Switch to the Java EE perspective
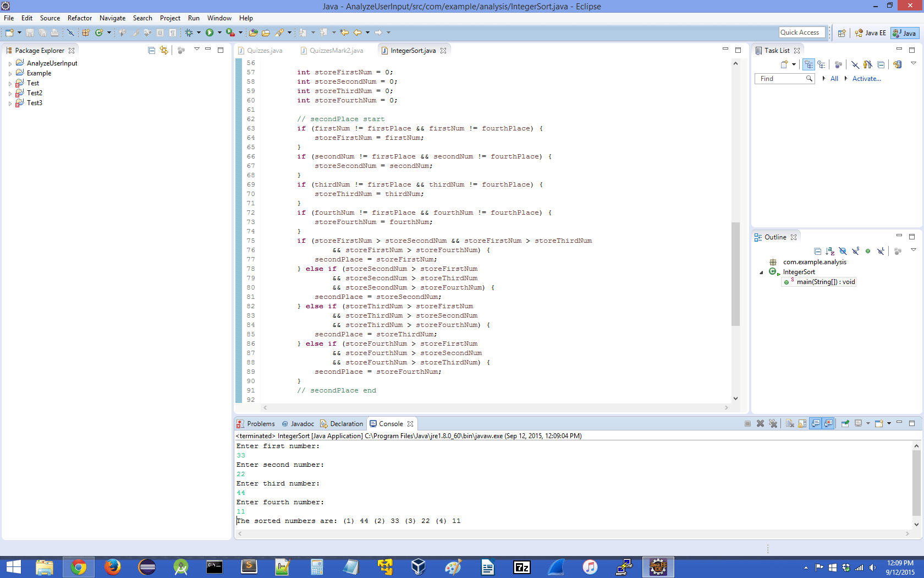The image size is (924, 578). pyautogui.click(x=870, y=33)
